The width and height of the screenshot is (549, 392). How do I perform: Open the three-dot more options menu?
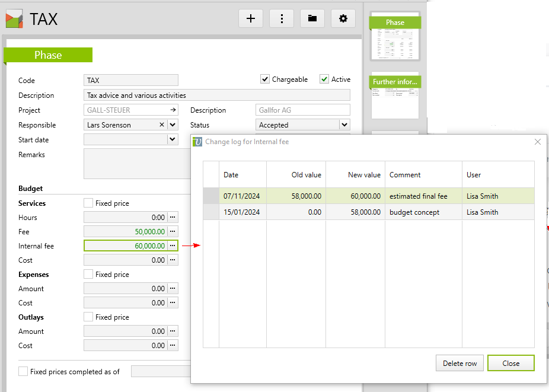(282, 18)
